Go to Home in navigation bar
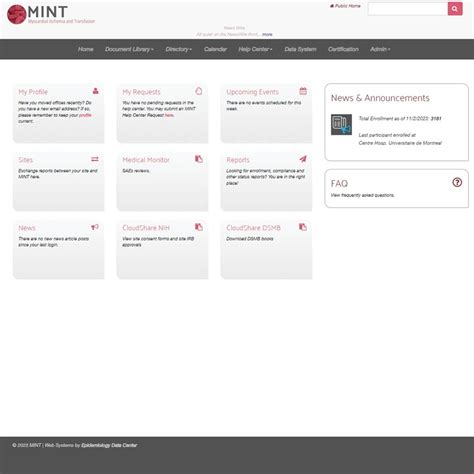 [x=86, y=49]
